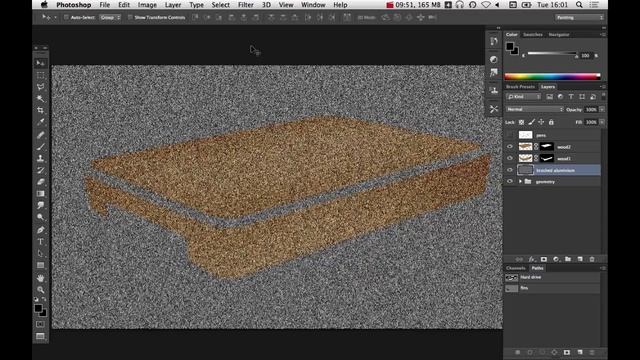Open the Painting workspace switcher

coord(579,18)
